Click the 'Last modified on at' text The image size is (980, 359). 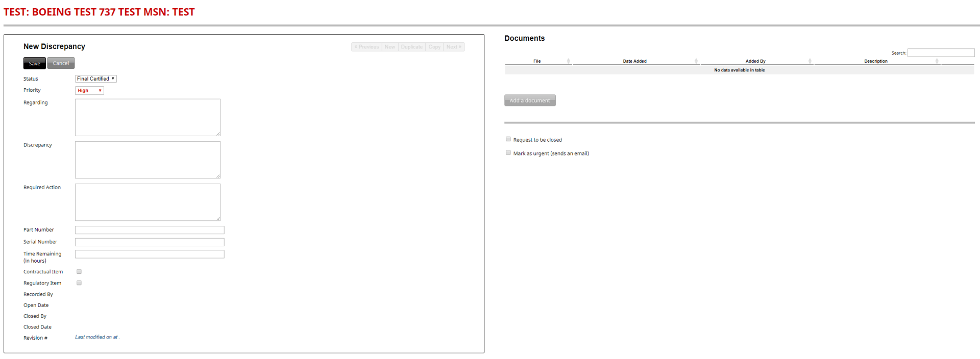(96, 337)
